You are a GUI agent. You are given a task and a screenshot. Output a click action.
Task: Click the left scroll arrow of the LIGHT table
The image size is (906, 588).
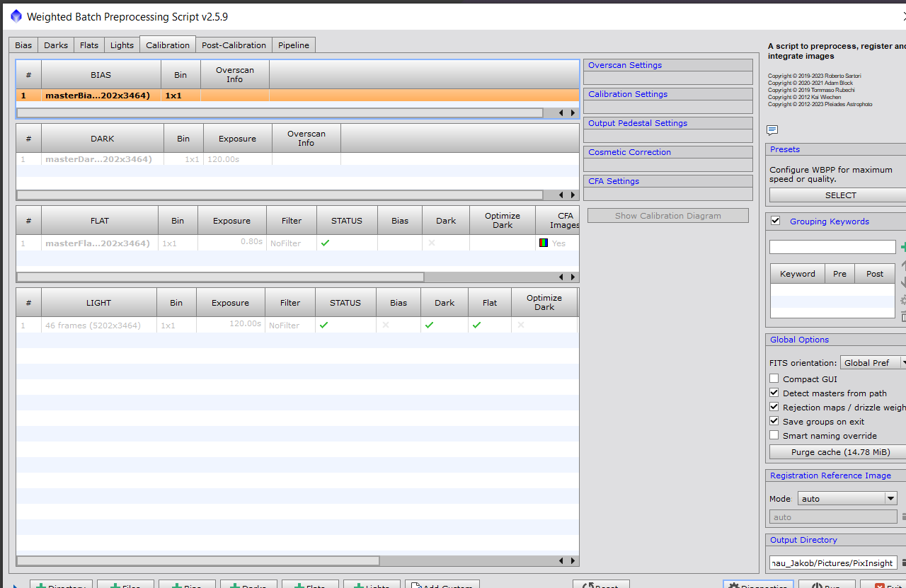click(561, 560)
